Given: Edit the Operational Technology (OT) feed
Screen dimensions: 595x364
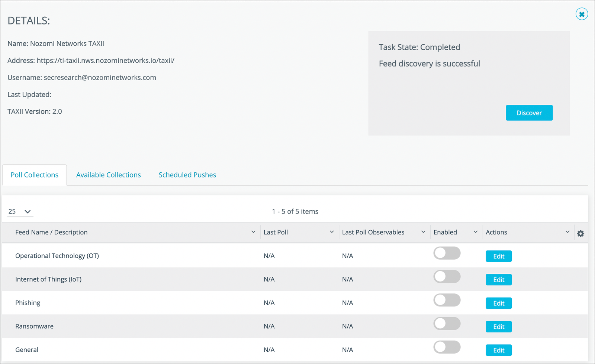Looking at the screenshot, I should click(x=499, y=256).
